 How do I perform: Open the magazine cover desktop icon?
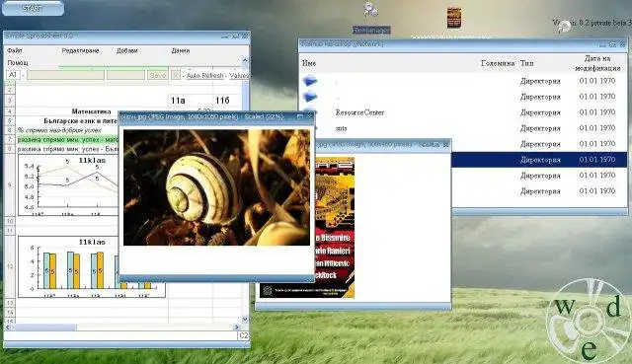click(x=454, y=18)
